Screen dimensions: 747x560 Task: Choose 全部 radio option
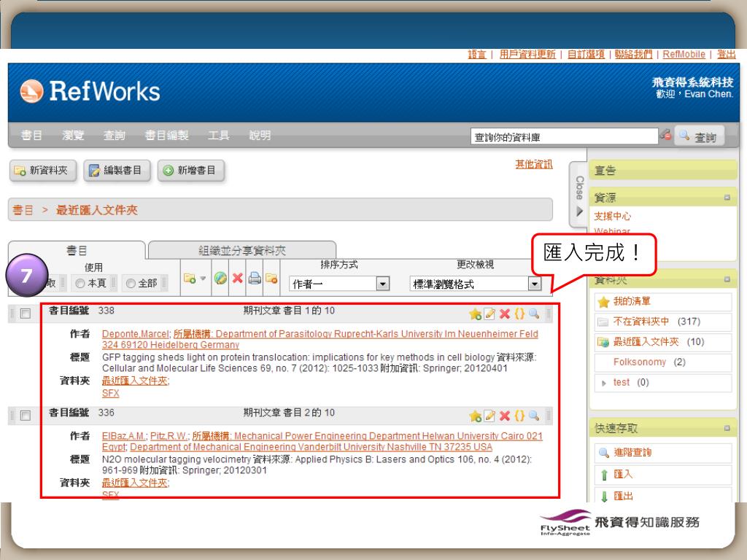(131, 284)
